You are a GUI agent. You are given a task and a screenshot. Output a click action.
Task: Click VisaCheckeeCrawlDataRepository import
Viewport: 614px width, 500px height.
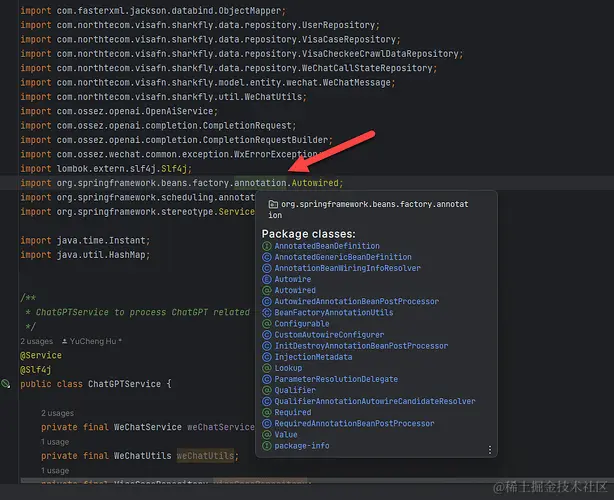(380, 54)
